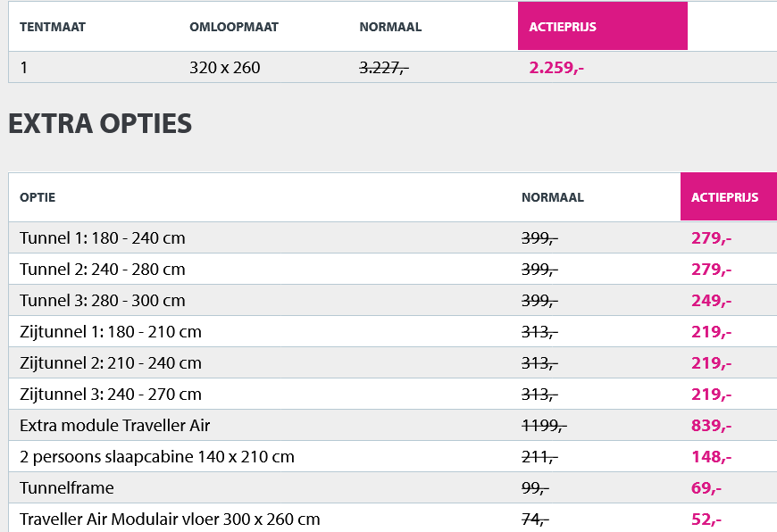Viewport: 777px width, 532px height.
Task: Click the EXTRA OPTIES heading
Action: pos(100,124)
